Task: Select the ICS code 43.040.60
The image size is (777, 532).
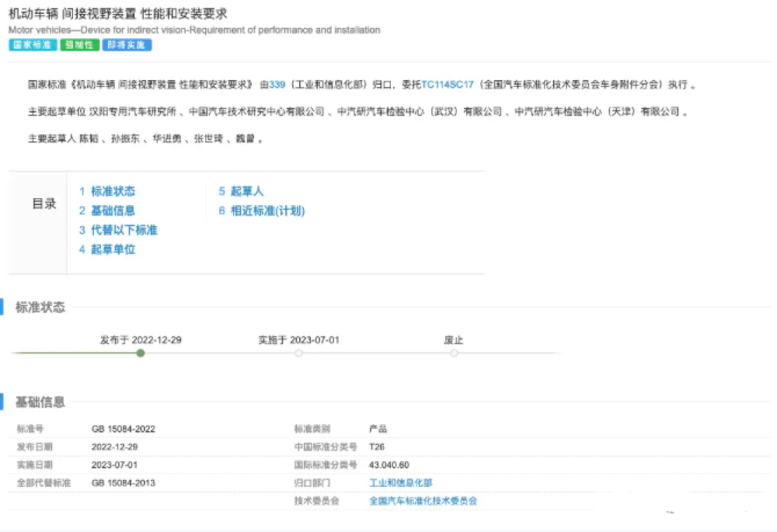Action: point(389,465)
